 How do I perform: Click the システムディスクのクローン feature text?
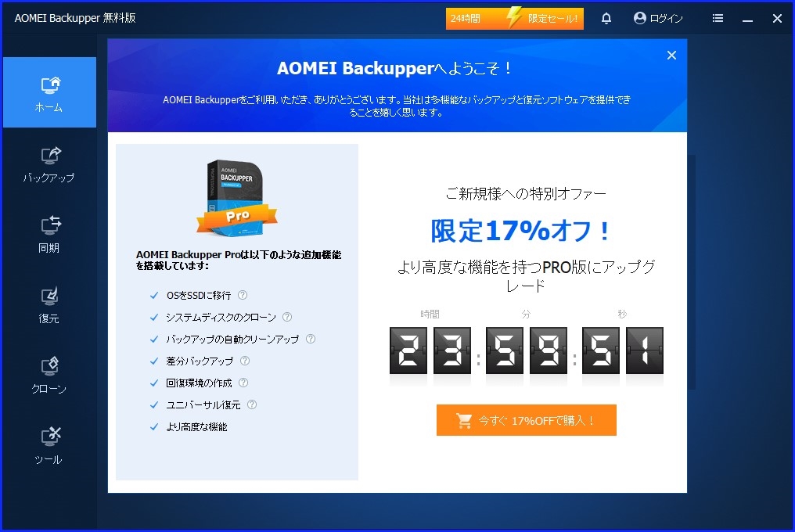click(221, 317)
